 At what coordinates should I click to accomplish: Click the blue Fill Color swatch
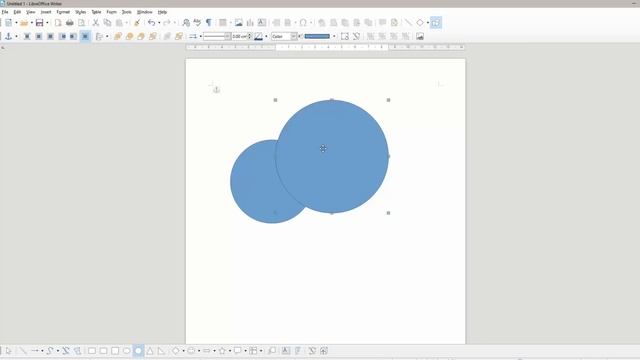tap(317, 37)
